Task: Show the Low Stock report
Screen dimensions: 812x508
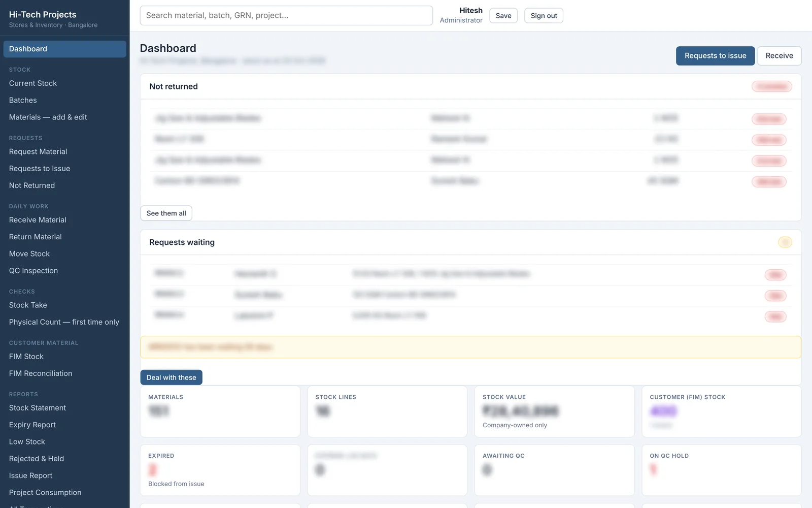Action: click(x=64, y=442)
